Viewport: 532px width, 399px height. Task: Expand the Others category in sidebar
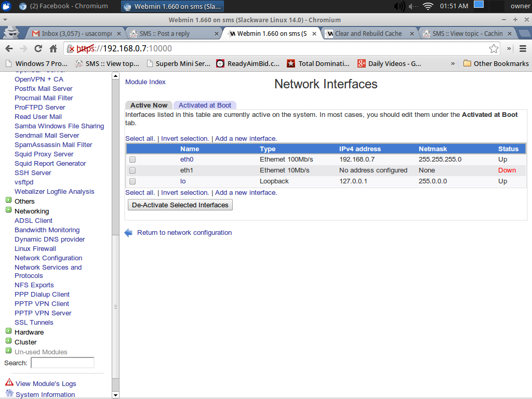[8, 201]
